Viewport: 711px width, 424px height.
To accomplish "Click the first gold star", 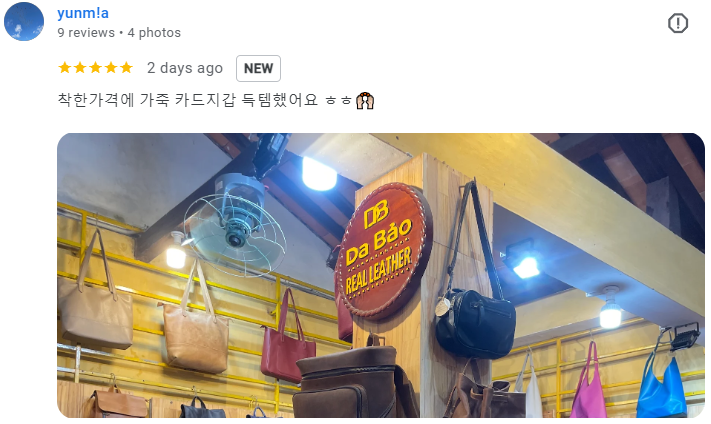I will click(x=65, y=68).
